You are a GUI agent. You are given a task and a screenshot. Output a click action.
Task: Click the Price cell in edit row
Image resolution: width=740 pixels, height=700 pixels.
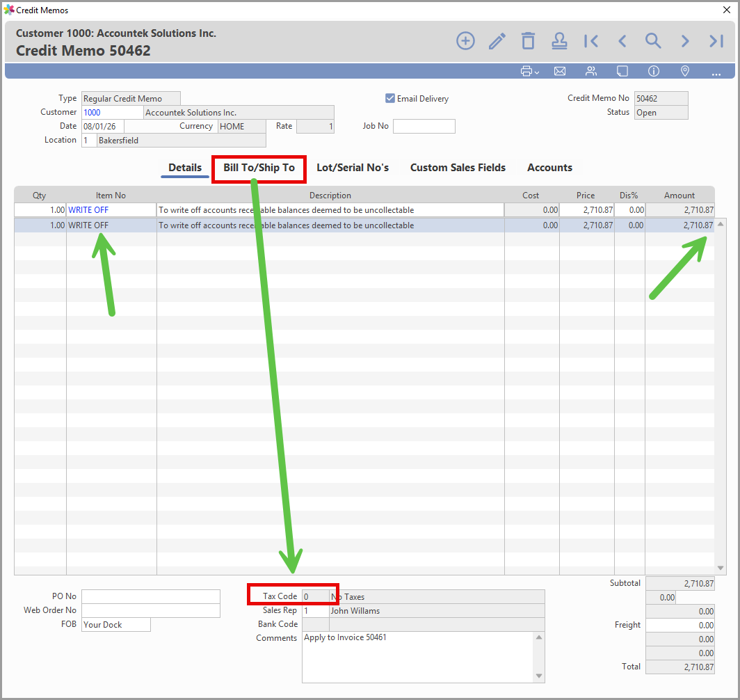pyautogui.click(x=586, y=210)
